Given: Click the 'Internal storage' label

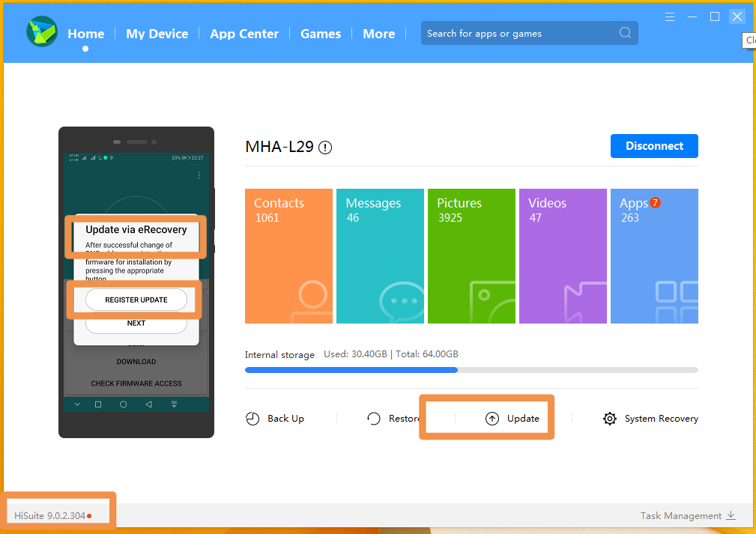Looking at the screenshot, I should [279, 355].
